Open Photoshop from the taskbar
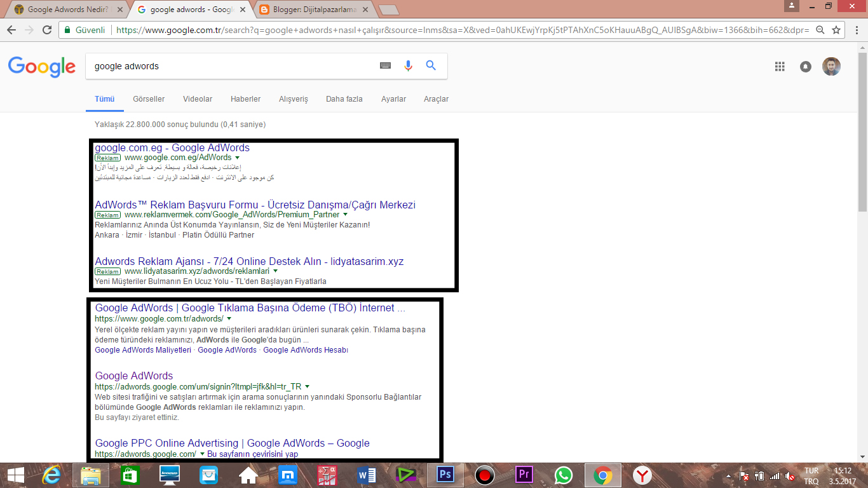This screenshot has height=488, width=868. tap(445, 475)
